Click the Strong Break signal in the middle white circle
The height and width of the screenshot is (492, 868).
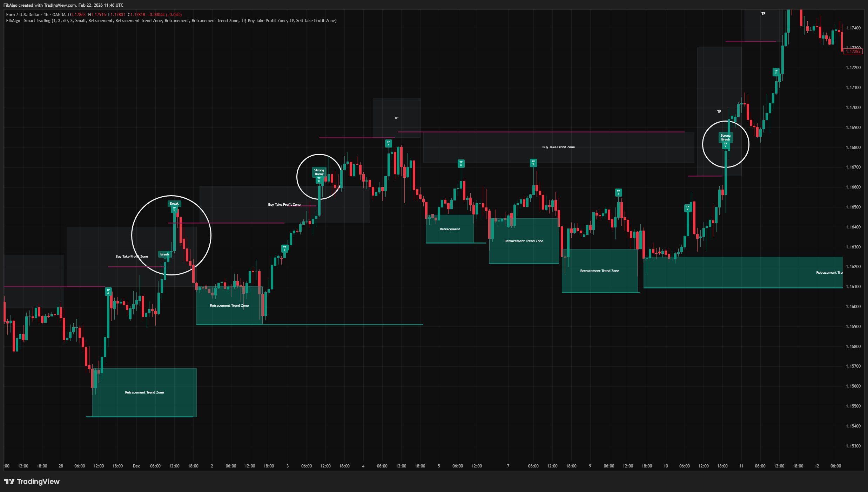(319, 172)
